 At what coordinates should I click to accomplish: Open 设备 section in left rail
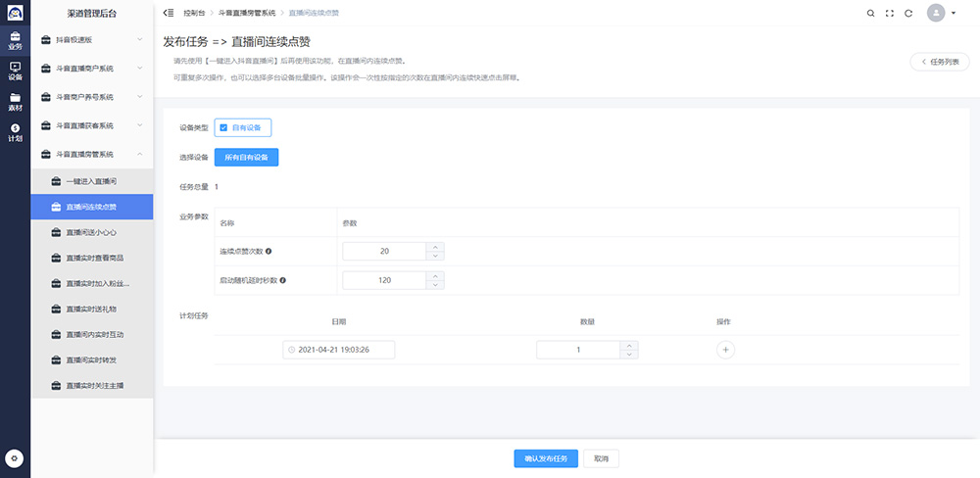pyautogui.click(x=15, y=71)
